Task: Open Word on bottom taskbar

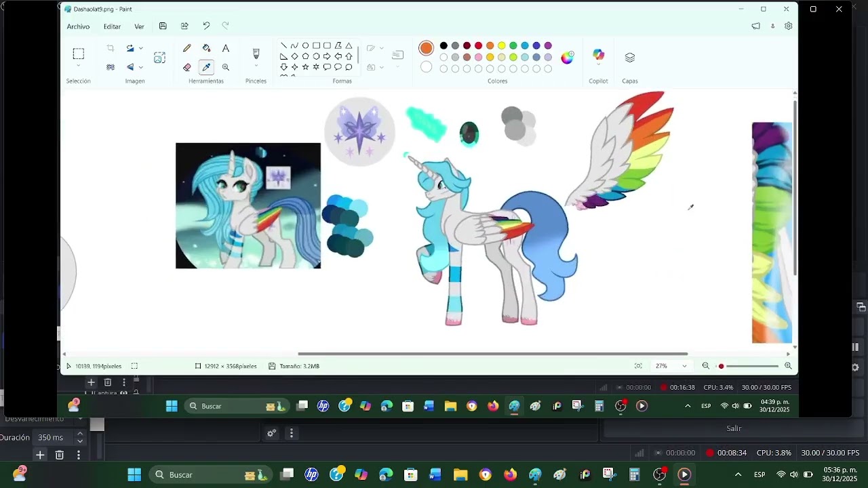Action: pyautogui.click(x=435, y=474)
